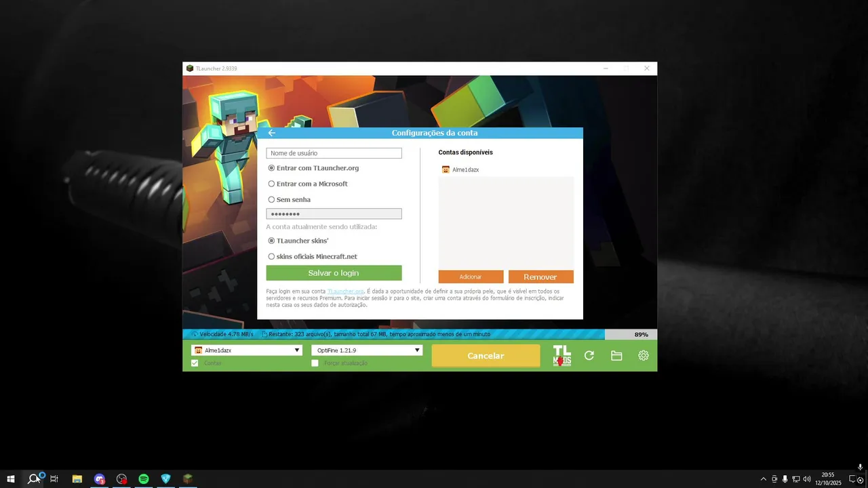Open Windows notification center
This screenshot has width=868, height=488.
853,479
